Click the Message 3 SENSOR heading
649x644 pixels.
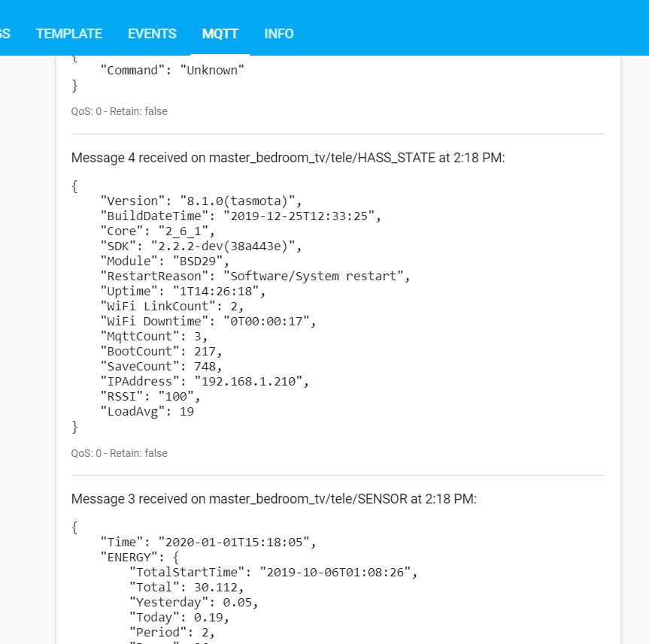click(x=274, y=499)
